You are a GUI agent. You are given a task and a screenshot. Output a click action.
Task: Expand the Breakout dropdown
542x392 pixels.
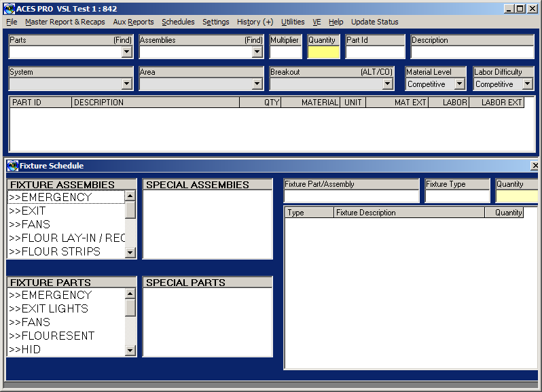388,84
